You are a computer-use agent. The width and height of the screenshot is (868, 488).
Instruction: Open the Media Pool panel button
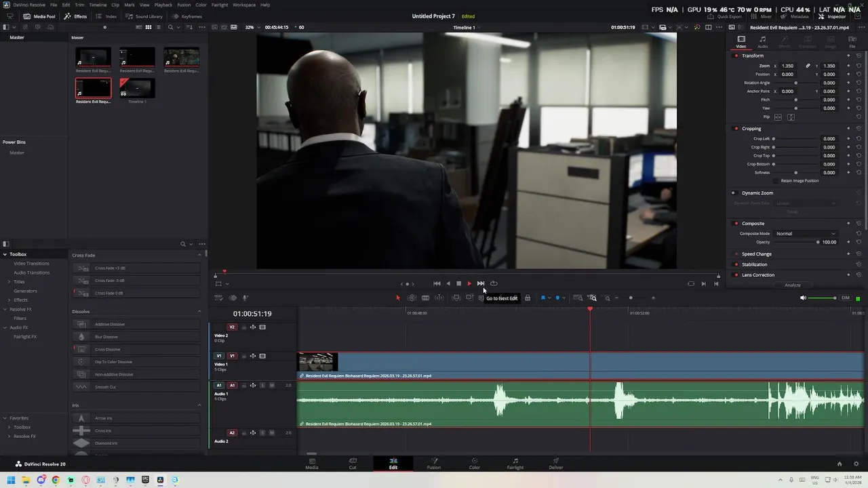click(39, 16)
